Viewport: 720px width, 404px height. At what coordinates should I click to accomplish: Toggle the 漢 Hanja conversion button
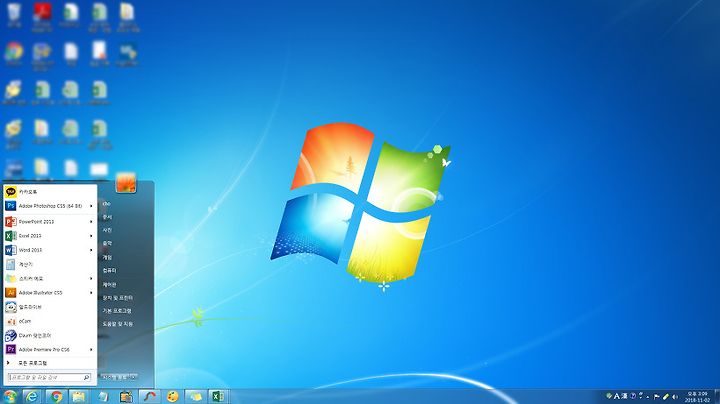624,396
